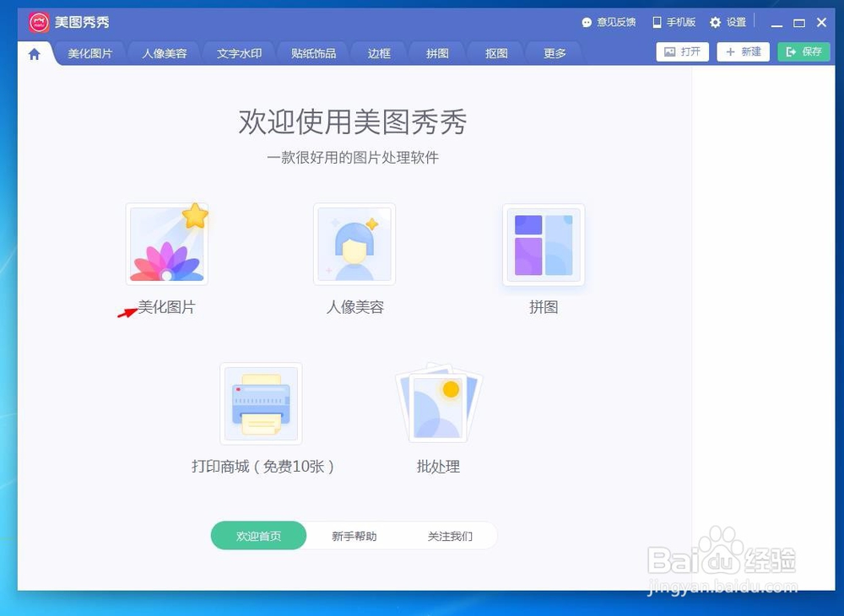This screenshot has height=616, width=844.
Task: Click the 打开 open button
Action: pyautogui.click(x=683, y=51)
